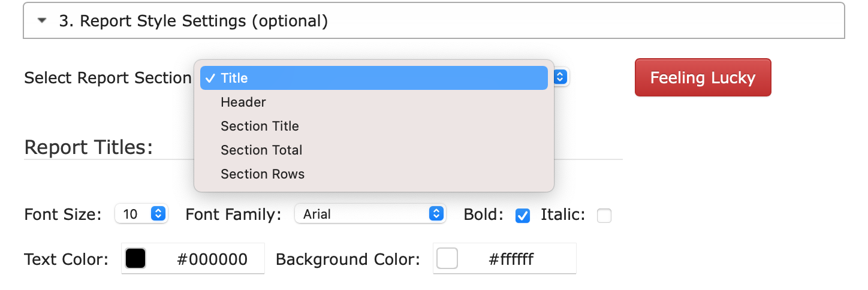Click the Font Family dropdown arrows icon
Screen dimensions: 868x290
tap(436, 214)
